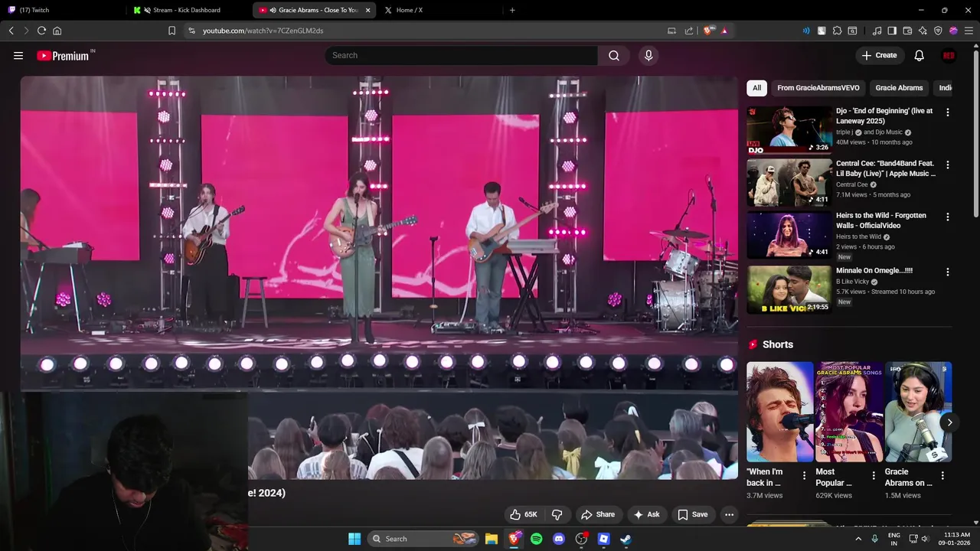Open Leo AI sparkle icon

coord(923,31)
